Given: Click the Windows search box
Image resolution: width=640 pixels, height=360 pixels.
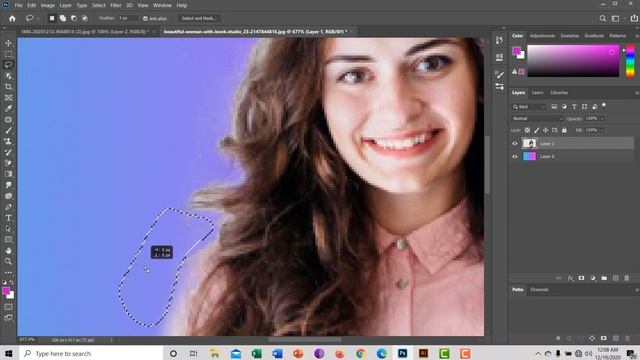Looking at the screenshot, I should click(91, 353).
